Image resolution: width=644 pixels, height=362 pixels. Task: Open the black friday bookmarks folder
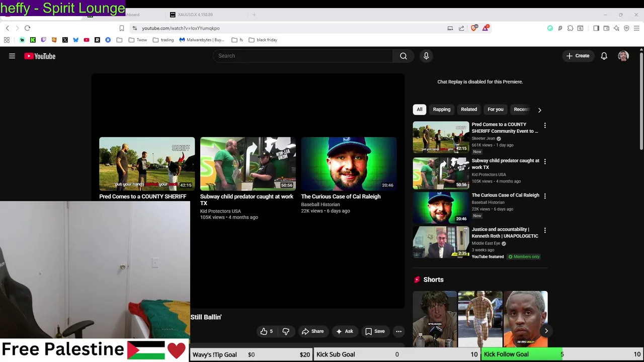click(x=263, y=40)
